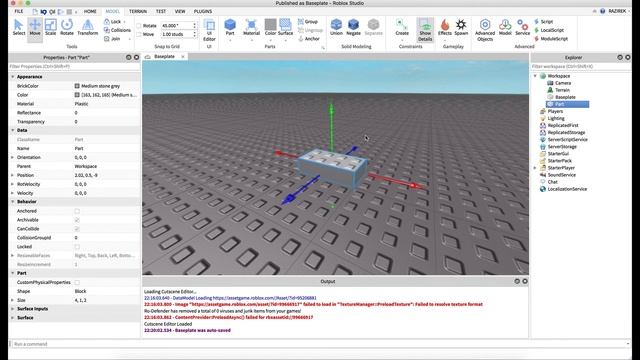Viewport: 640px width, 360px height.
Task: Click the BrickColor swatch
Action: pyautogui.click(x=77, y=86)
